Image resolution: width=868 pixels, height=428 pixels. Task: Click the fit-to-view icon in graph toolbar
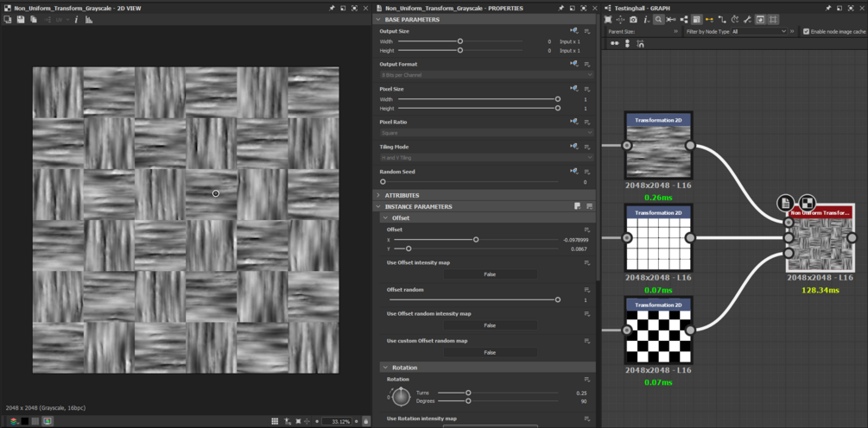pos(608,19)
